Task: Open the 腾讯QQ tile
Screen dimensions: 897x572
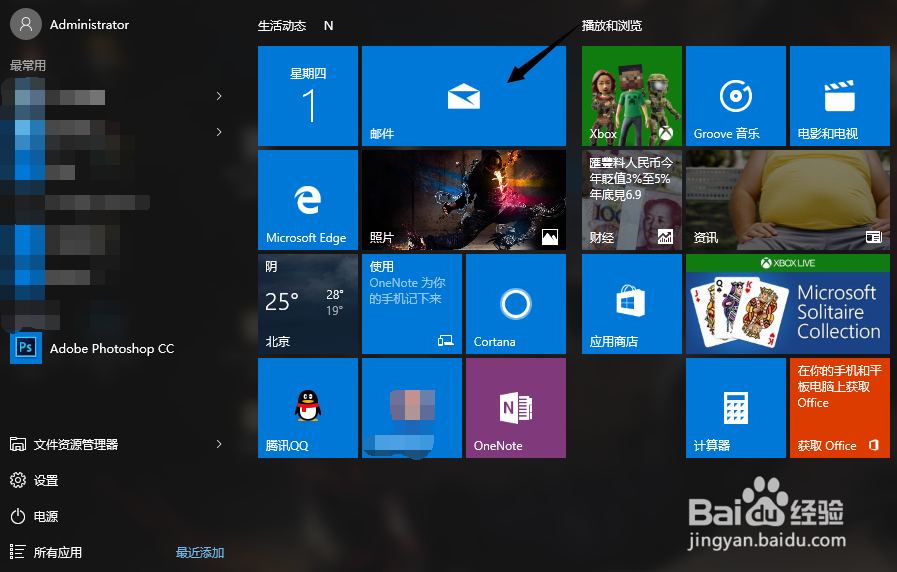Action: [308, 408]
